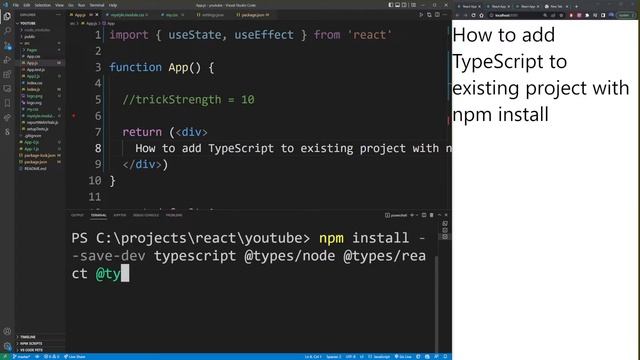Screen dimensions: 640x360
Task: Expand the NPM SCRIPTS section
Action: [x=40, y=343]
